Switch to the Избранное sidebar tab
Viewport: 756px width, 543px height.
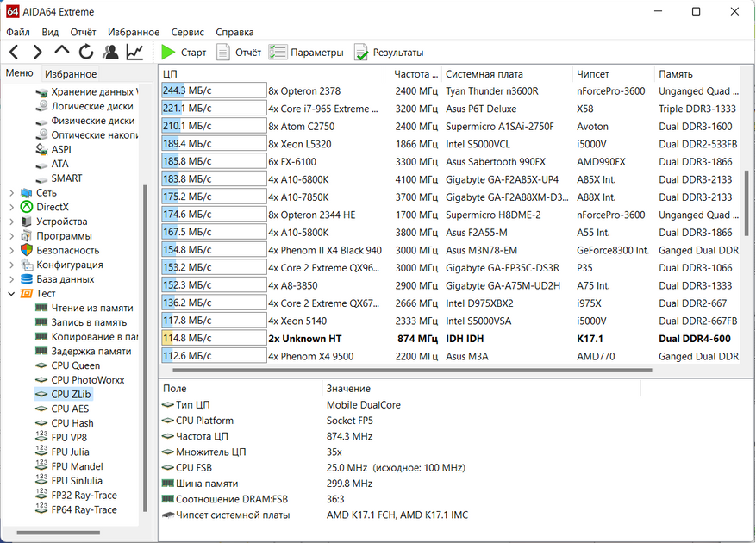[x=71, y=74]
